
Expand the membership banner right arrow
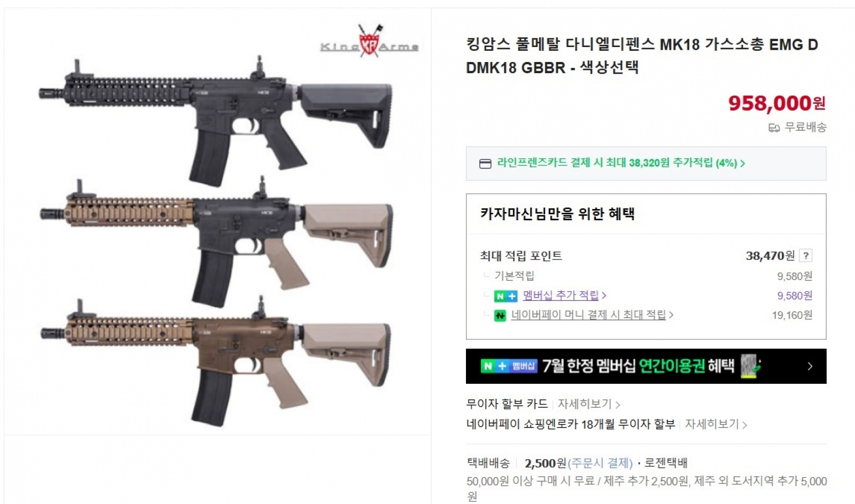[x=810, y=366]
